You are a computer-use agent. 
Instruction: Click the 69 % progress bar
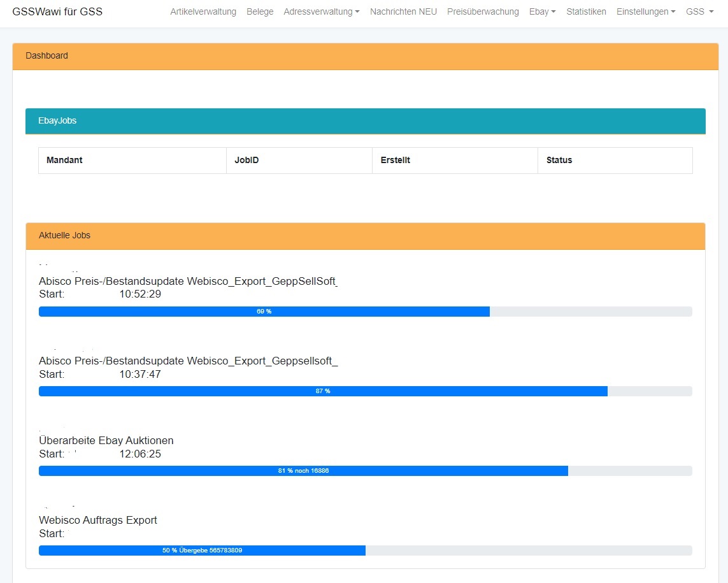click(x=365, y=312)
